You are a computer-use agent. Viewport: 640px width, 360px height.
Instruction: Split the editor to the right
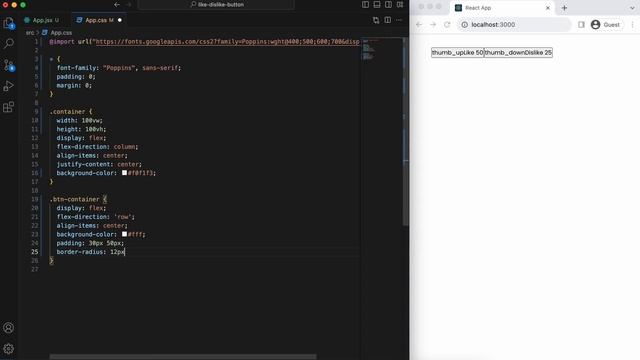387,20
